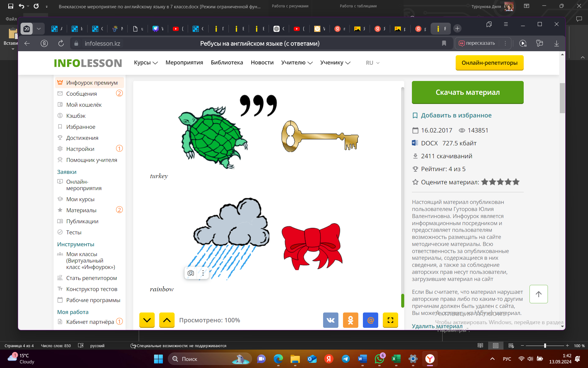Rate material with the fifth star
This screenshot has height=368, width=588.
pyautogui.click(x=516, y=182)
